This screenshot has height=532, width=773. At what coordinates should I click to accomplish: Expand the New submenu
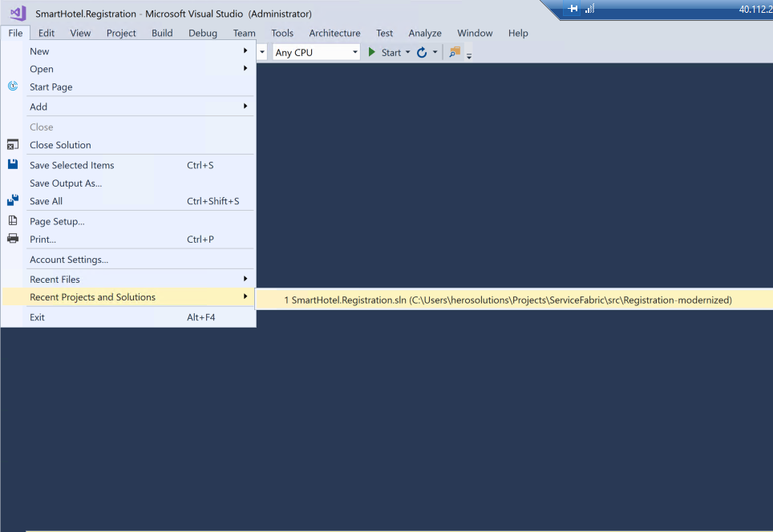[x=245, y=50]
